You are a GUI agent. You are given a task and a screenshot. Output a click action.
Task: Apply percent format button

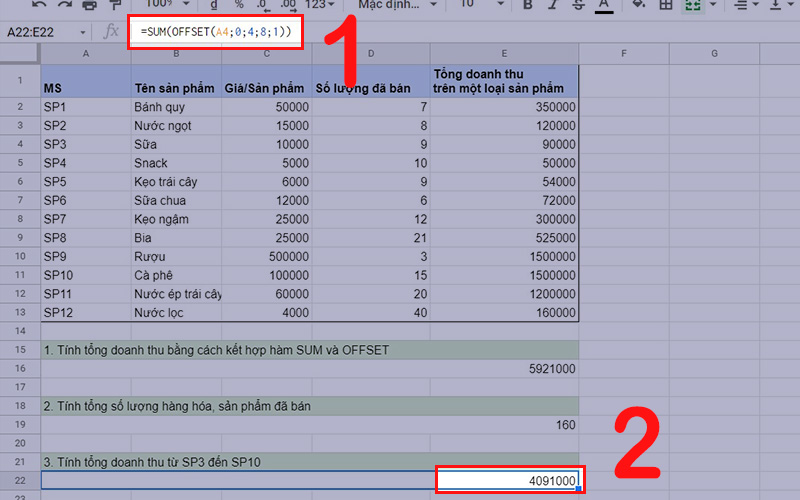pyautogui.click(x=239, y=5)
